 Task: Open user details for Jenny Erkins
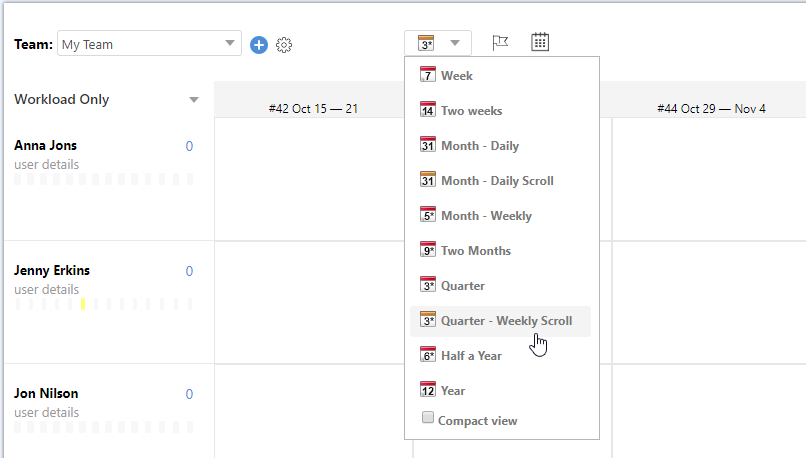[46, 289]
